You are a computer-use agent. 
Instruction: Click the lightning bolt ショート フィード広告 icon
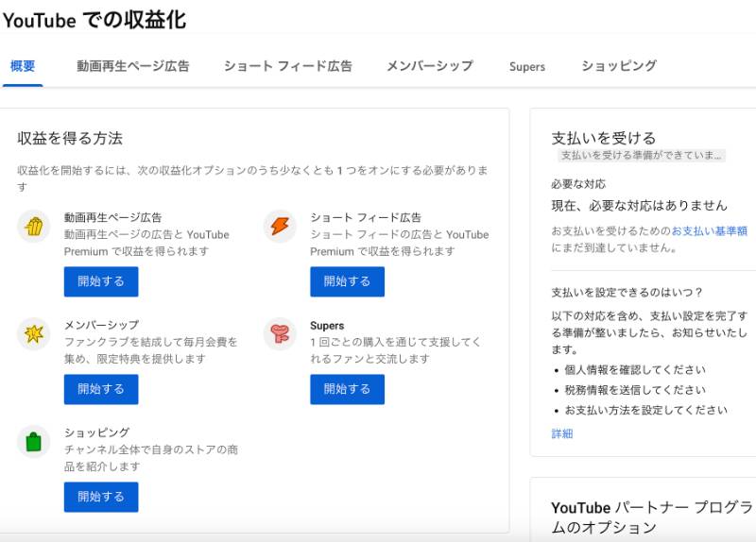(x=280, y=226)
